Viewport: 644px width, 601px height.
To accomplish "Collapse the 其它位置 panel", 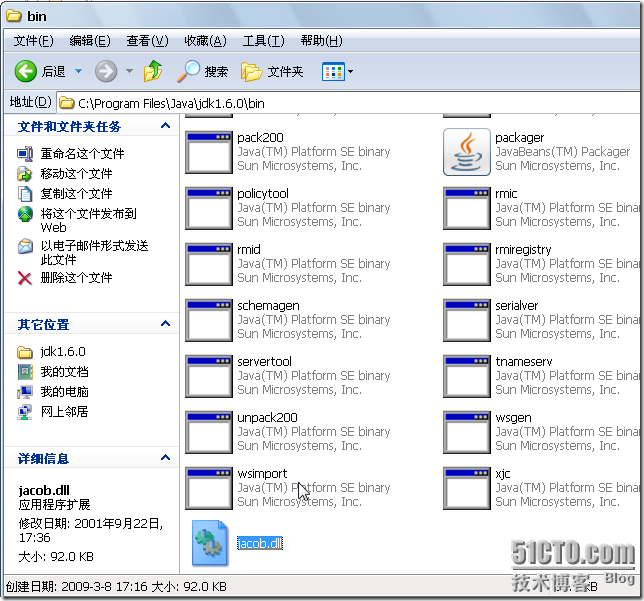I will (x=166, y=324).
